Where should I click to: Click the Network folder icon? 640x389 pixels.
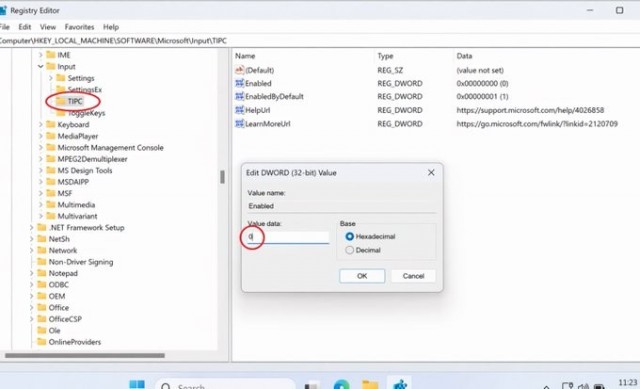coord(42,250)
